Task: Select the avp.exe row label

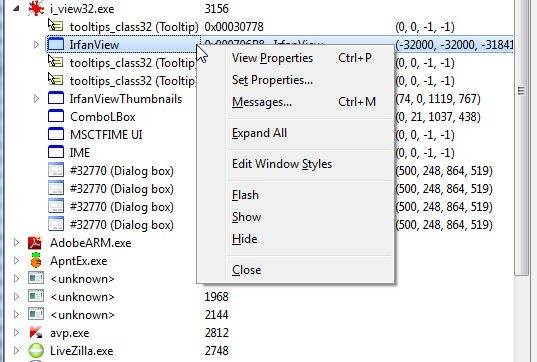Action: point(70,333)
